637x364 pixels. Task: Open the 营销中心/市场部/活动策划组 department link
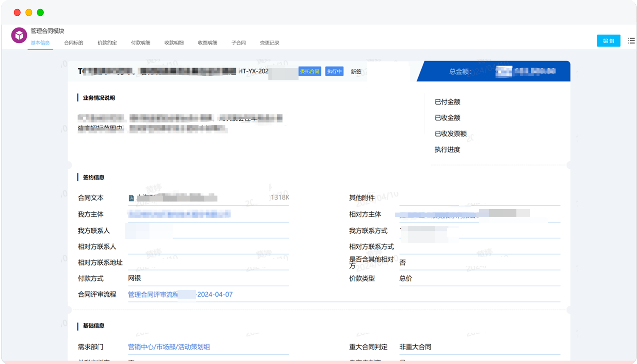169,347
